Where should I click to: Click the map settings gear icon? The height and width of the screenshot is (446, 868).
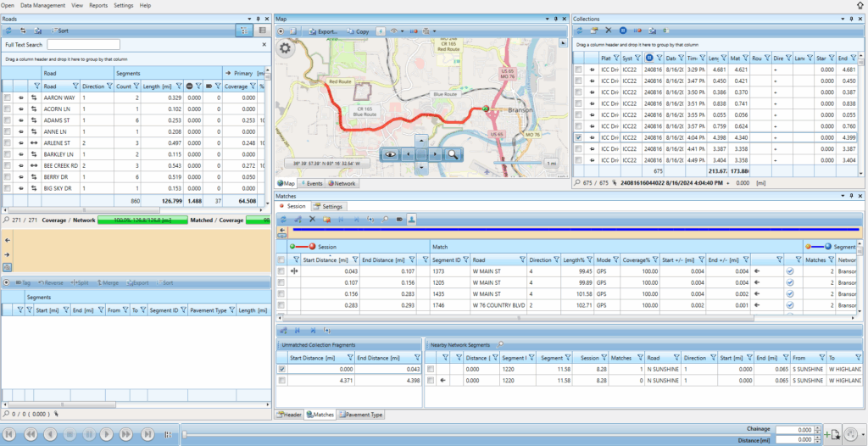coord(286,48)
